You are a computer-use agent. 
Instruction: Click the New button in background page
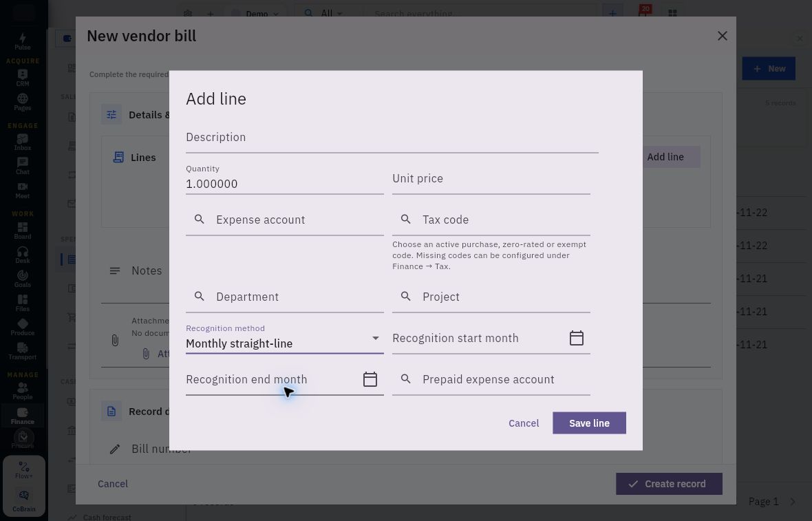(769, 68)
